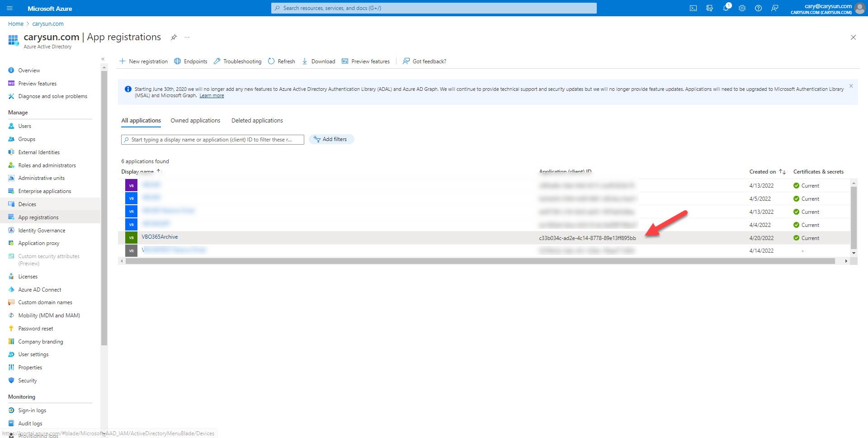Collapse the left navigation sidebar
Viewport: 868px width, 438px height.
point(103,59)
